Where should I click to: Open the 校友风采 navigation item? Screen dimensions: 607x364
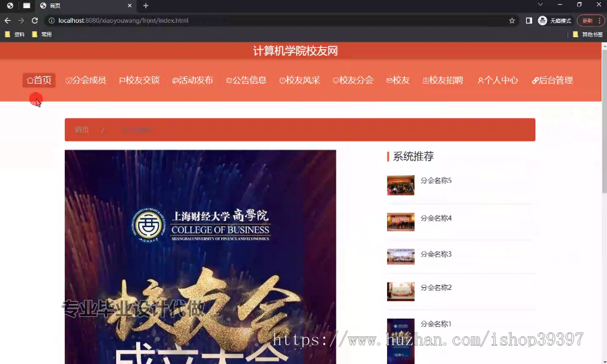point(299,80)
